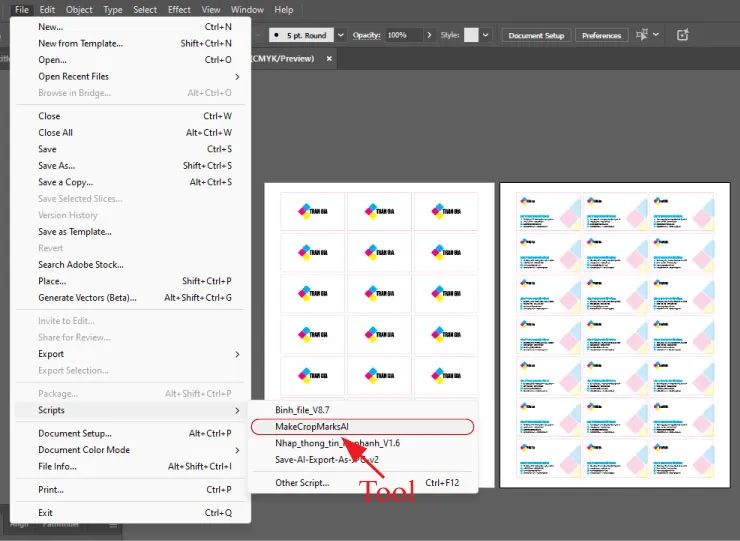
Task: Open dropdown arrow beside the align icon
Action: coord(656,35)
